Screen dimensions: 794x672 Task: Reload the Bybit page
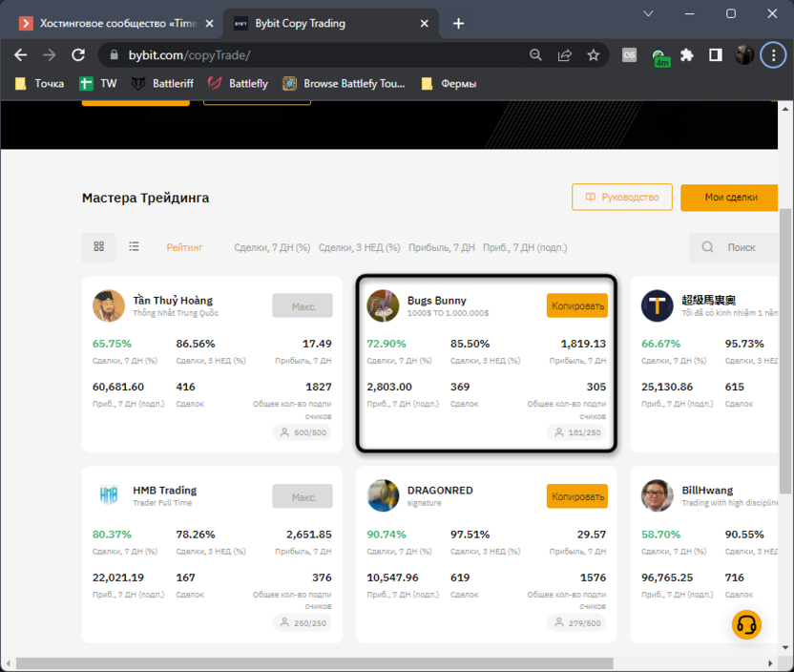(78, 55)
